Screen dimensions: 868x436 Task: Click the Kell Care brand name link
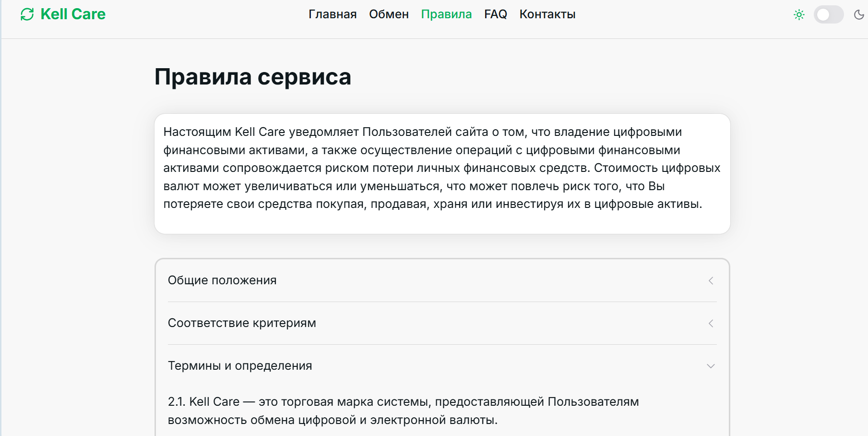73,14
